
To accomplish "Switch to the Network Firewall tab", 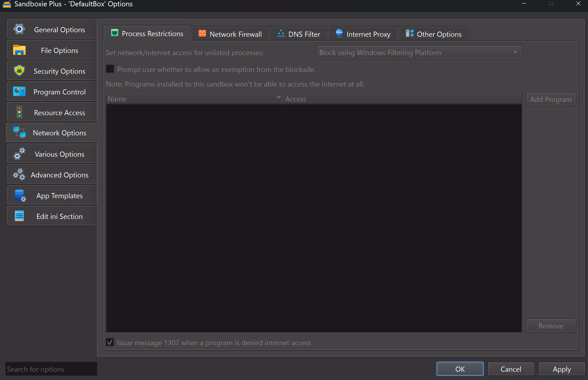I will 230,34.
